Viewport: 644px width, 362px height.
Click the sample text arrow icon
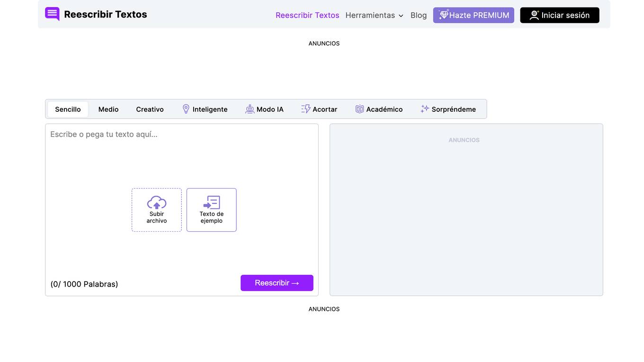pyautogui.click(x=212, y=202)
